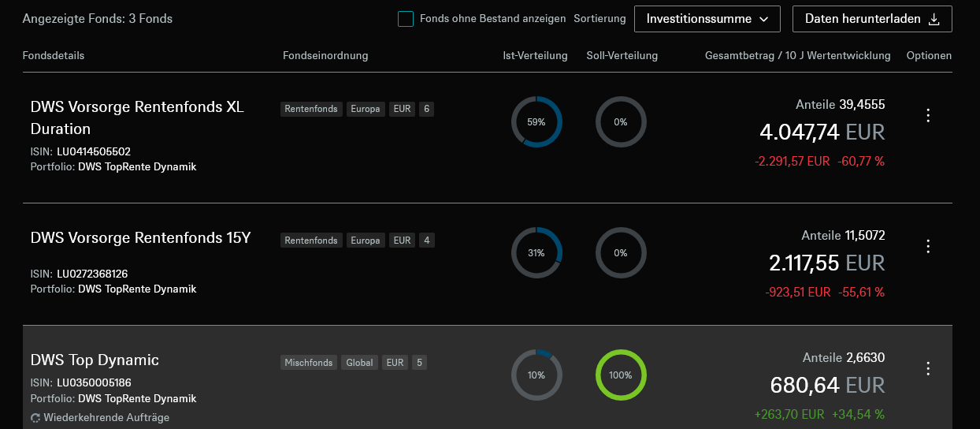Enable 'Fonds ohne Bestand anzeigen' checkbox

pos(406,19)
